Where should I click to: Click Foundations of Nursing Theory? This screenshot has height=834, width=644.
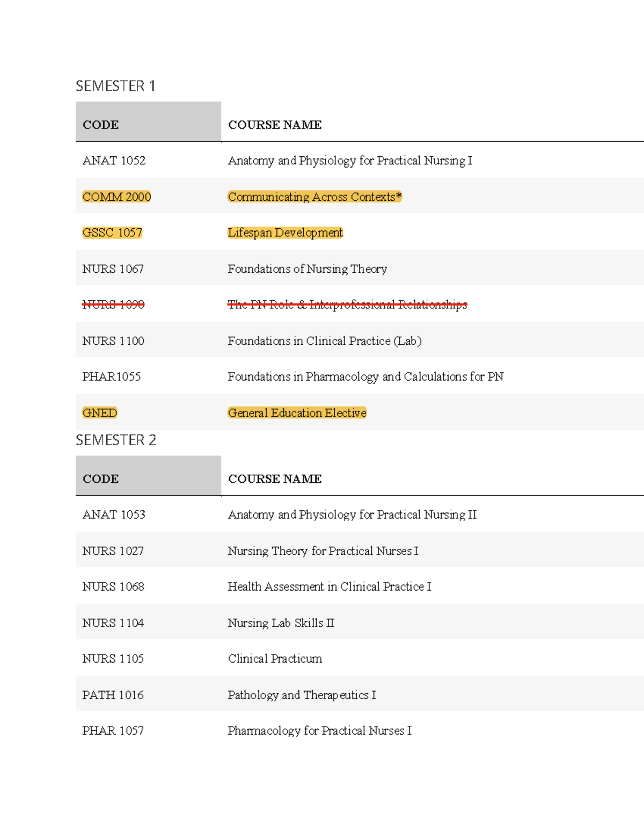[307, 269]
